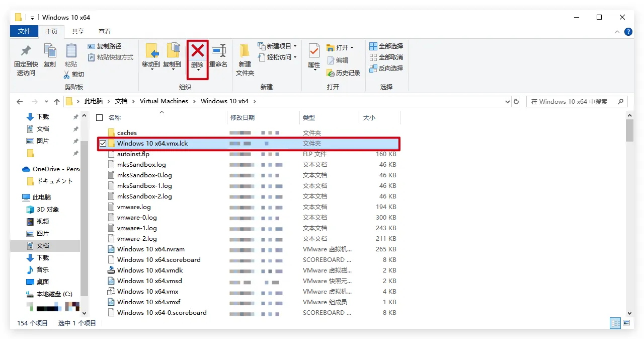644x339 pixels.
Task: Open the Easy Access (轻松访问) dropdown
Action: 277,57
